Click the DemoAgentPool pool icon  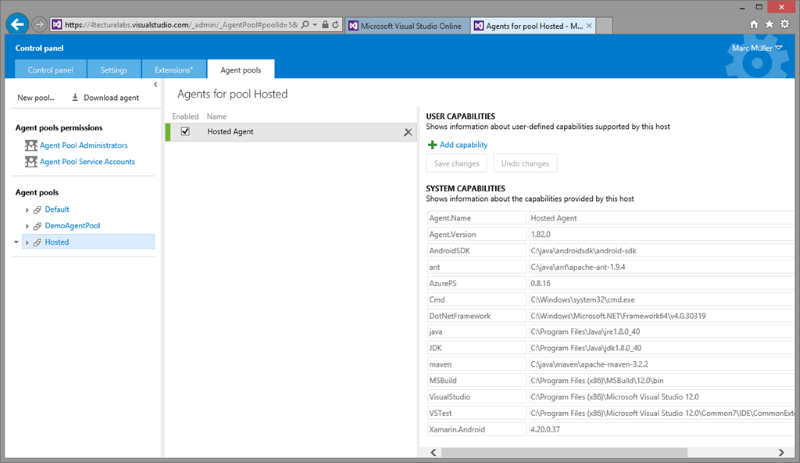click(37, 226)
